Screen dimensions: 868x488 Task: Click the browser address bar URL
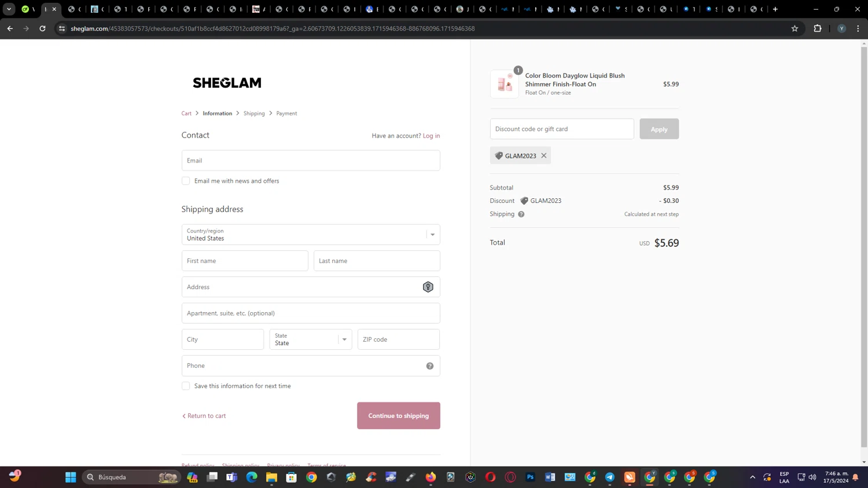[273, 28]
